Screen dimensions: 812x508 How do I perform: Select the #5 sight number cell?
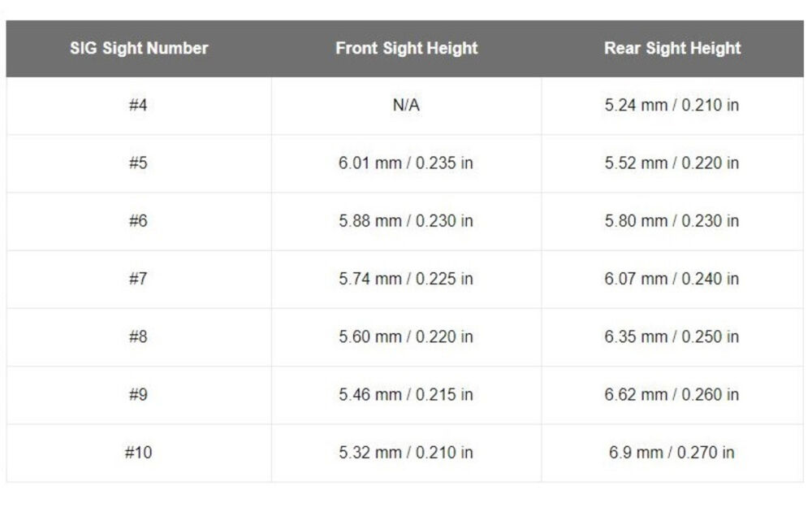point(139,163)
